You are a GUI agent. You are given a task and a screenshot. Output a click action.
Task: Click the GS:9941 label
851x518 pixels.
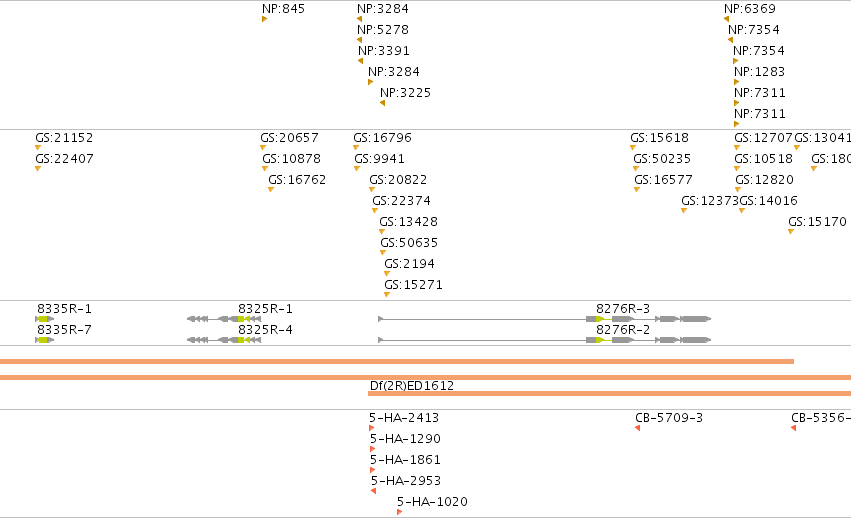tap(379, 159)
